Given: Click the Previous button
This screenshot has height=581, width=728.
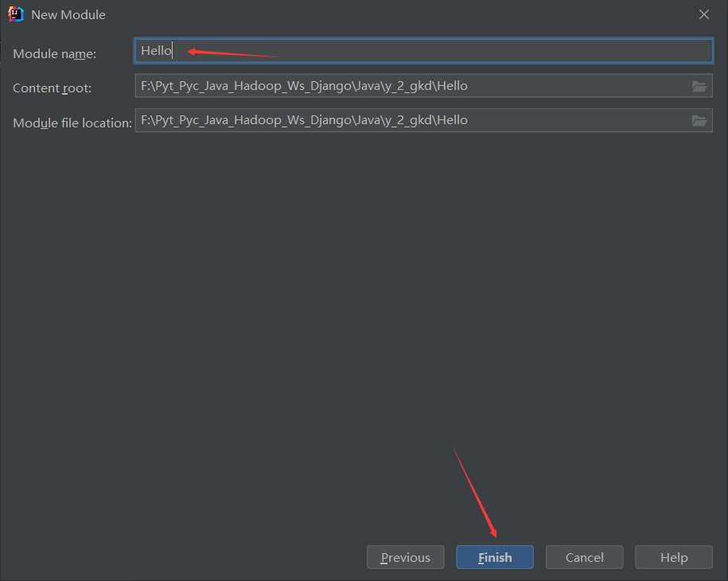Looking at the screenshot, I should 405,557.
